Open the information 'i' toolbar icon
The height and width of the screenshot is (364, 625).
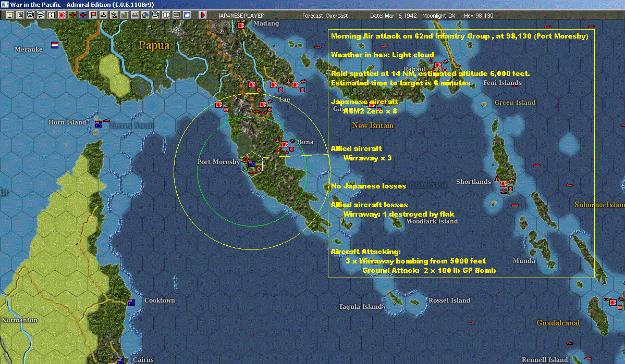(52, 15)
